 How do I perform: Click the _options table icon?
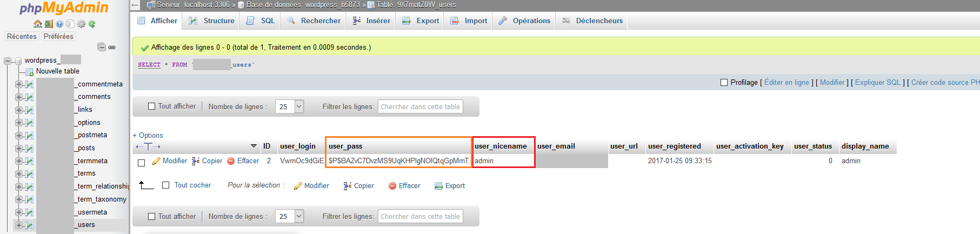pyautogui.click(x=29, y=123)
